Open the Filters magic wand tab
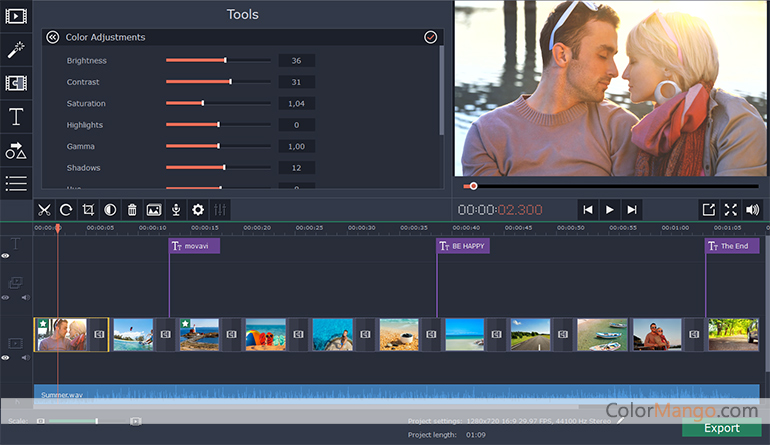770x445 pixels. 16,50
